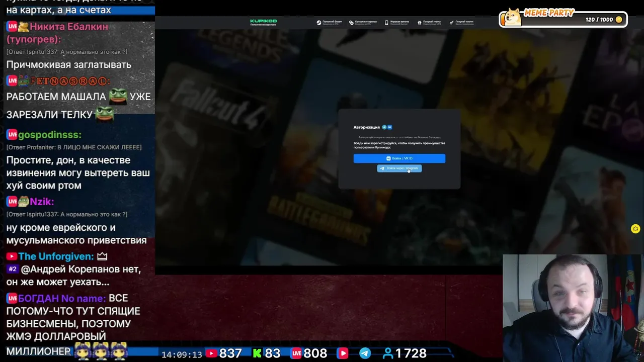Click the crown icon after The Unforgiven

(102, 256)
